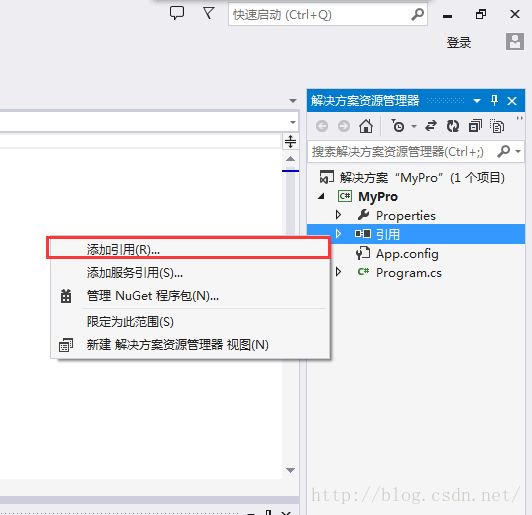Select the Program.cs file
This screenshot has height=515, width=532.
pyautogui.click(x=409, y=273)
